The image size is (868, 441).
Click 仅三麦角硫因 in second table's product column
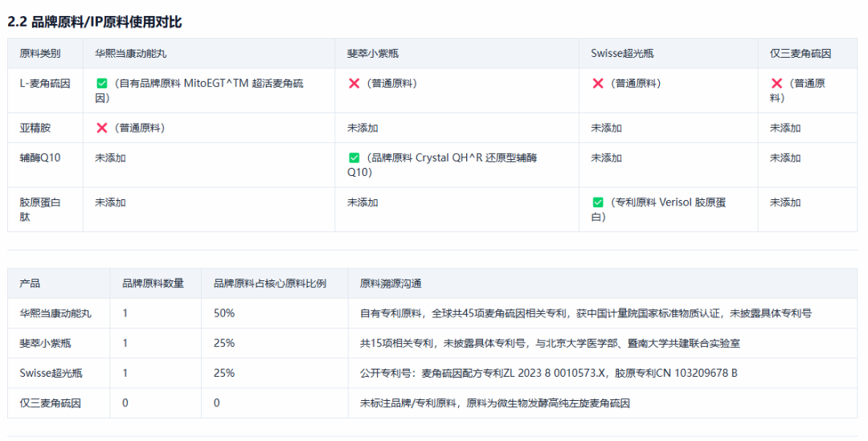51,402
